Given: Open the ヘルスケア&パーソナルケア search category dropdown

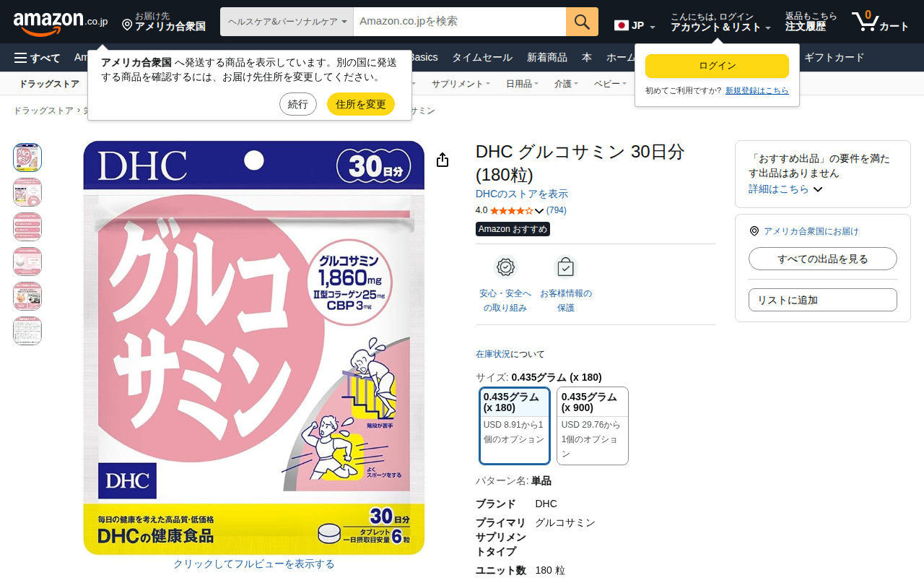Looking at the screenshot, I should point(287,22).
